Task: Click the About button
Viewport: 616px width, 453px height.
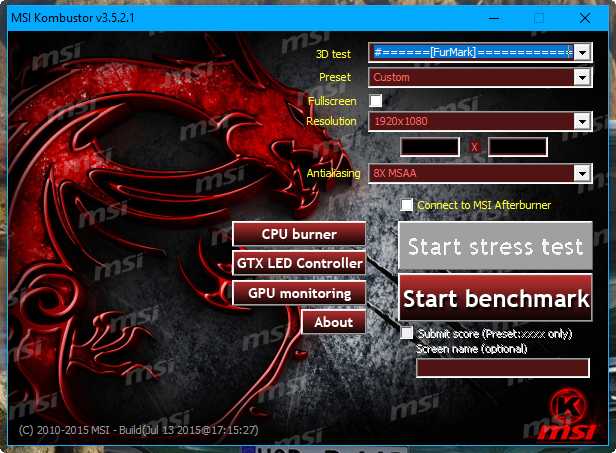Action: pos(334,322)
